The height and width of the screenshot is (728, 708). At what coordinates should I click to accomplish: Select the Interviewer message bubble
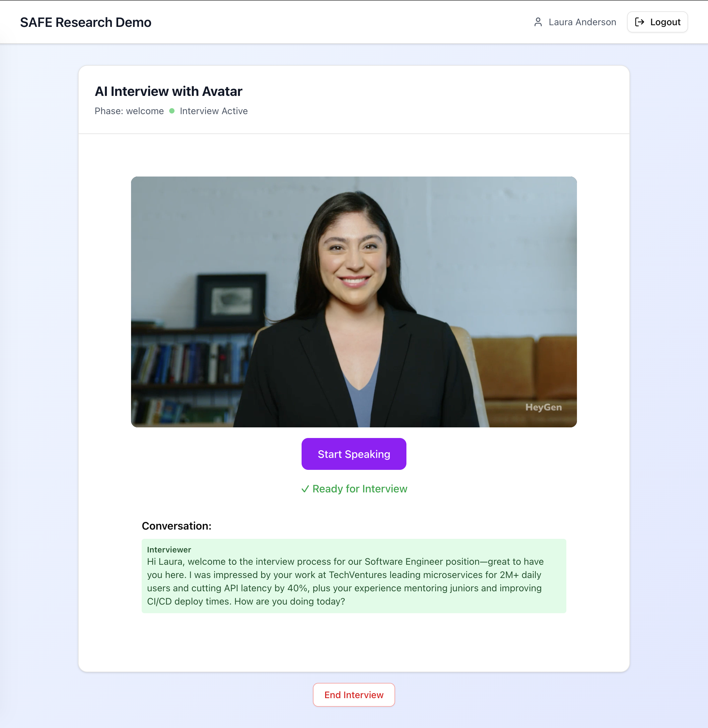(354, 576)
